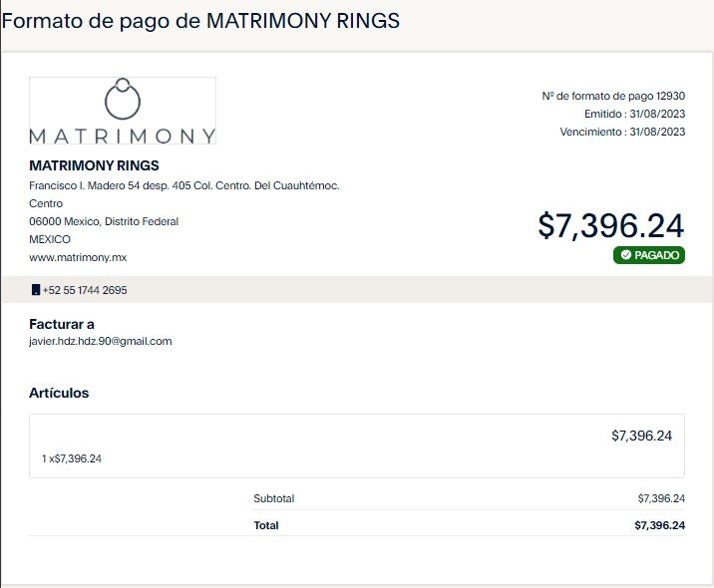Click the Francisco I. Madero address line
This screenshot has width=714, height=588.
[184, 185]
